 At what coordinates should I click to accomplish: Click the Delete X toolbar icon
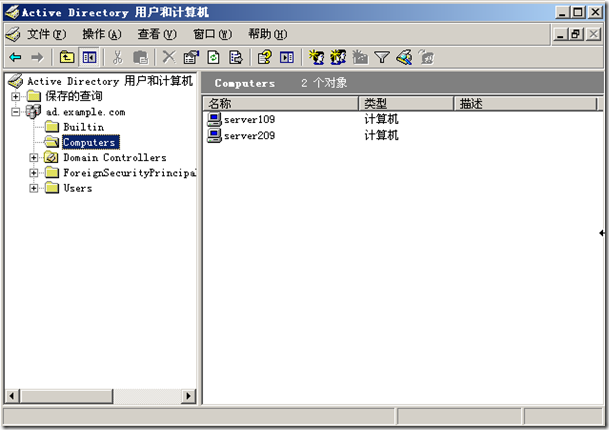click(169, 57)
